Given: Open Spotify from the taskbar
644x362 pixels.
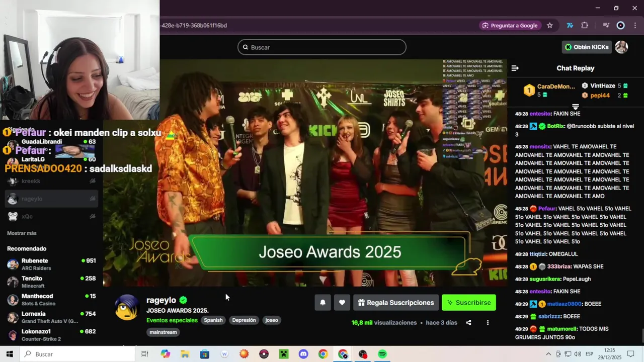Looking at the screenshot, I should pos(382,354).
